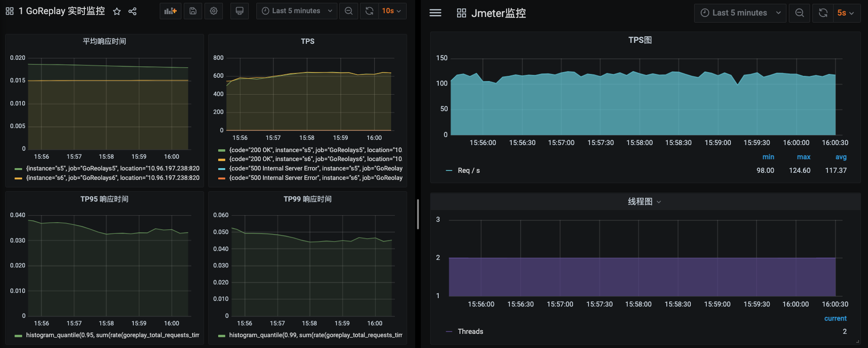The width and height of the screenshot is (868, 348).
Task: Click Jmeter dashboard grid icon
Action: (461, 13)
